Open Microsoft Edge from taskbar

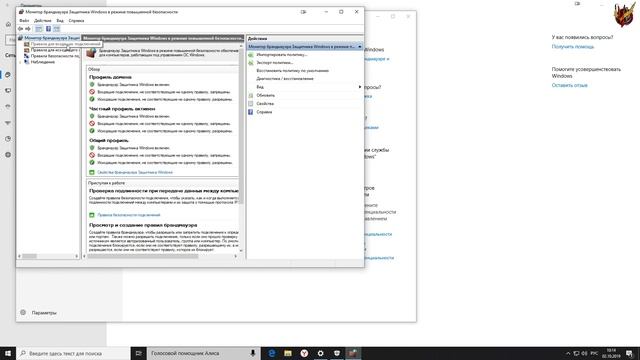[x=271, y=353]
